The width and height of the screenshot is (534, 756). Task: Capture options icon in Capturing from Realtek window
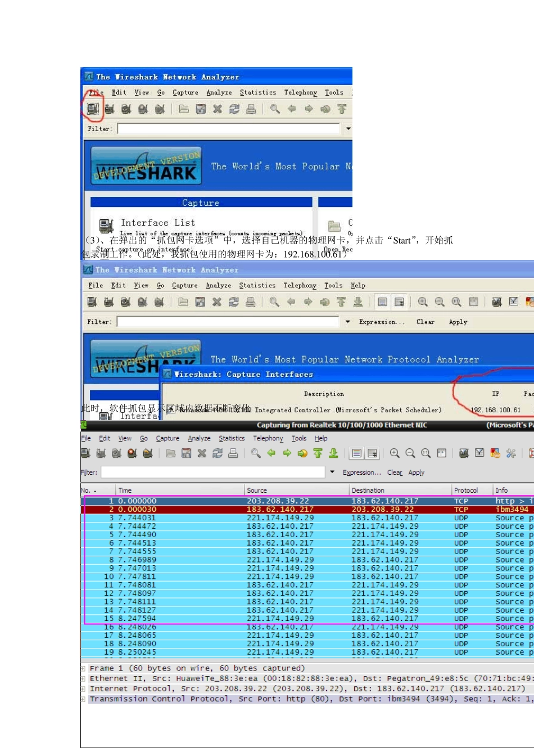(101, 453)
